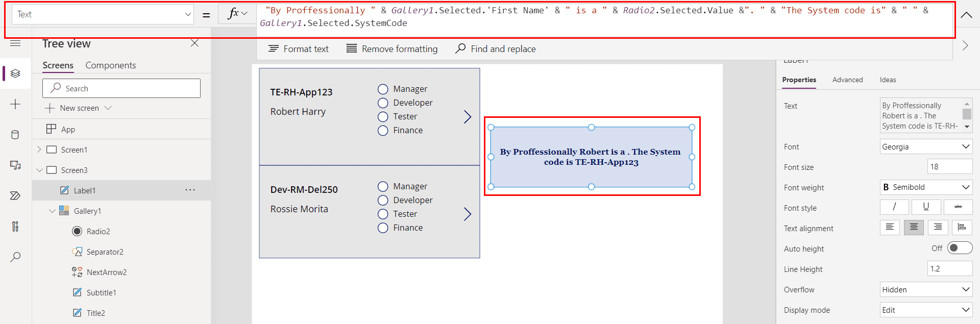Viewport: 980px width, 324px height.
Task: Click the Format text button
Action: [299, 49]
